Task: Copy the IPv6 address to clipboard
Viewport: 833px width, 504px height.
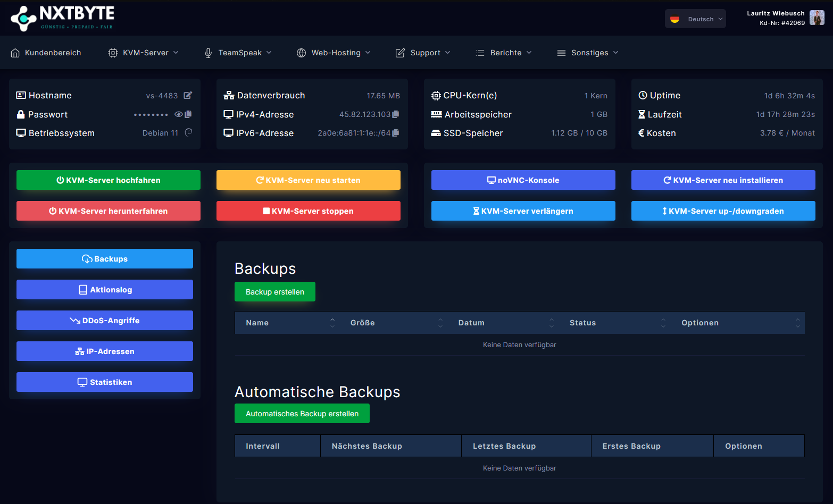Action: click(x=396, y=133)
